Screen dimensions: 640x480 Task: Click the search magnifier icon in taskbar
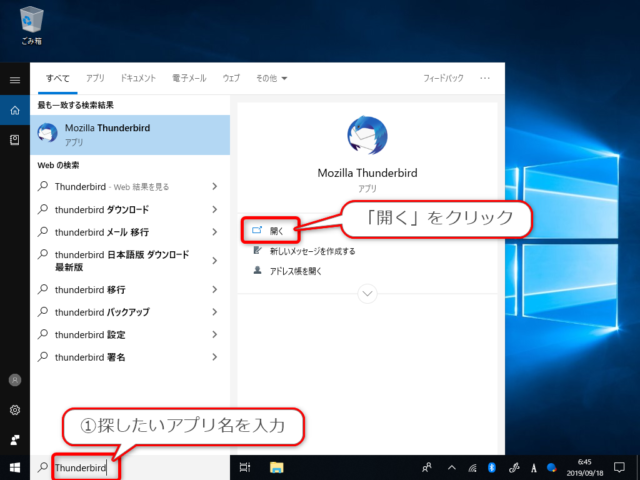pyautogui.click(x=42, y=467)
